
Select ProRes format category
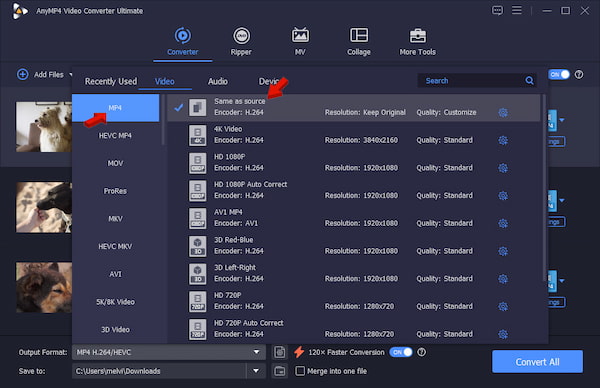click(116, 191)
